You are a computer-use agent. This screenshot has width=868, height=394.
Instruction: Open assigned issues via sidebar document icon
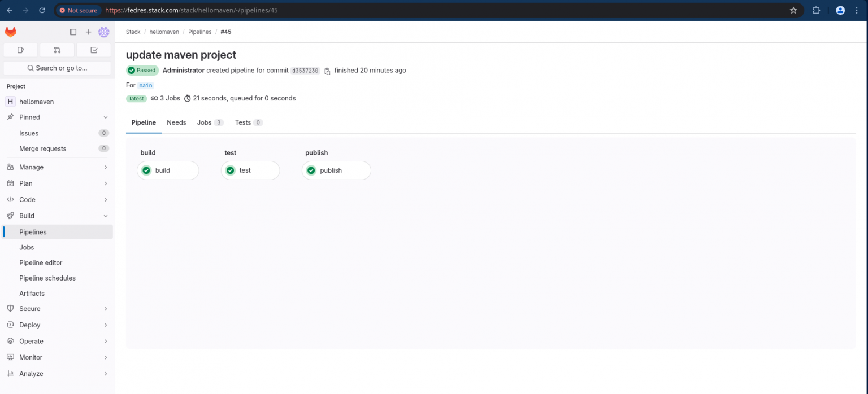tap(20, 50)
